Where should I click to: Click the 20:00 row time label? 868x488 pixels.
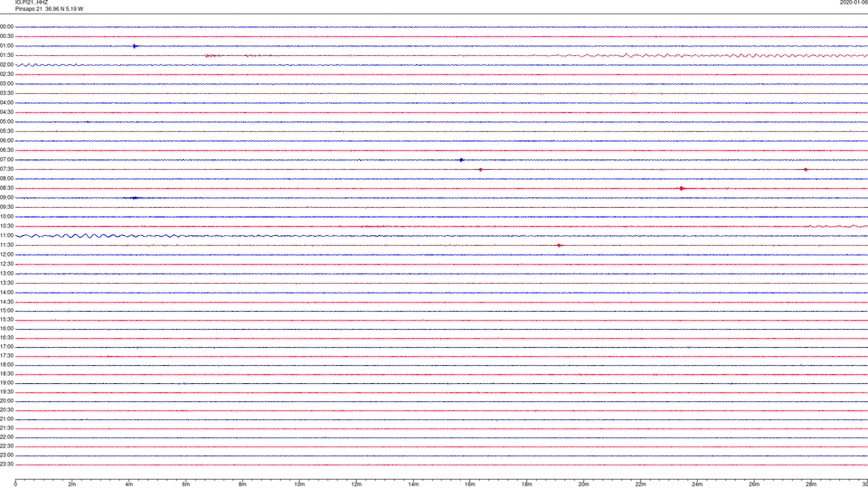tap(6, 401)
